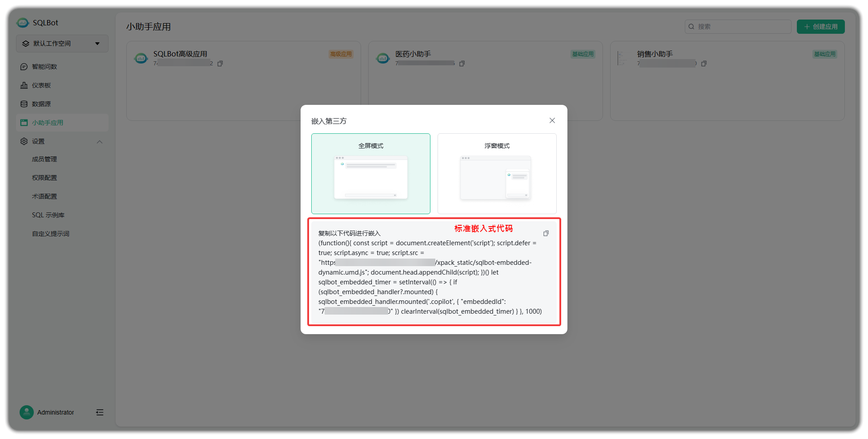This screenshot has width=868, height=439.
Task: Open 术语配置 settings page
Action: tap(44, 196)
